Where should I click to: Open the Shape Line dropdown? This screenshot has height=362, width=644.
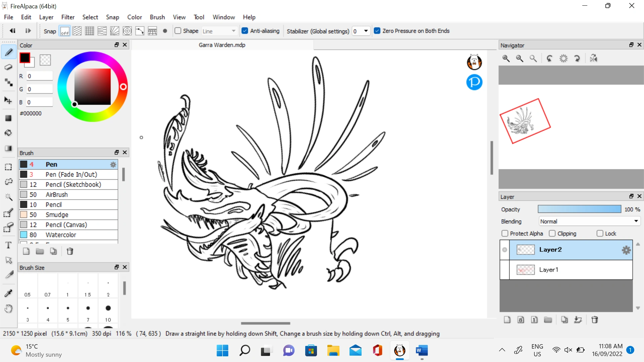(x=233, y=31)
